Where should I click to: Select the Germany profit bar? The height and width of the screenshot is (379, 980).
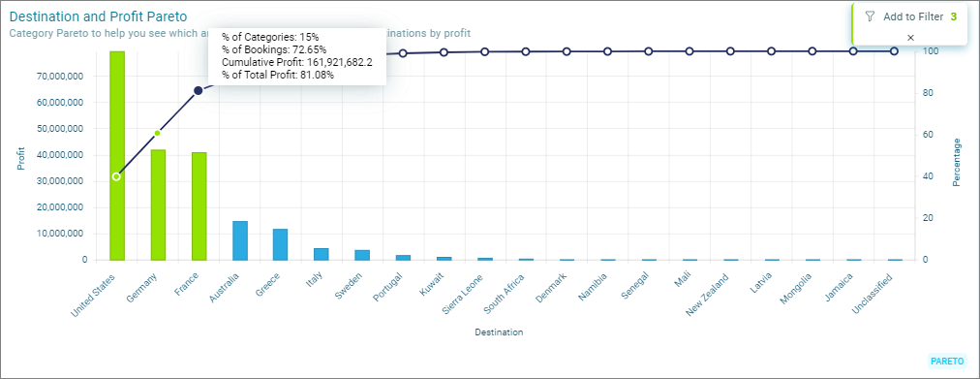[x=158, y=205]
